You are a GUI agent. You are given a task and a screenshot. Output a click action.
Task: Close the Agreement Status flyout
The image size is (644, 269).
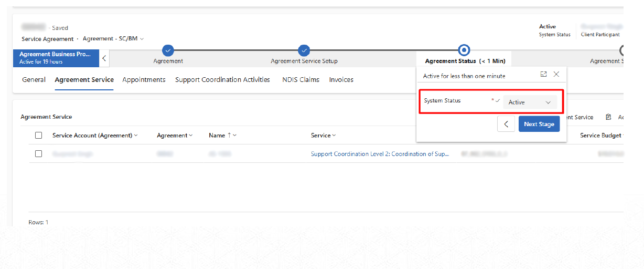tap(556, 75)
